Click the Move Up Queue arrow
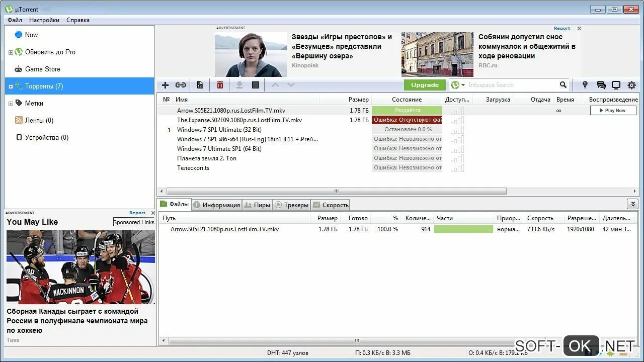 tap(275, 85)
